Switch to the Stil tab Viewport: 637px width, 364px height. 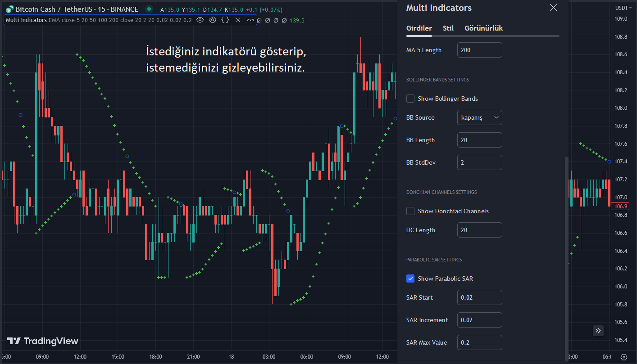click(x=448, y=28)
